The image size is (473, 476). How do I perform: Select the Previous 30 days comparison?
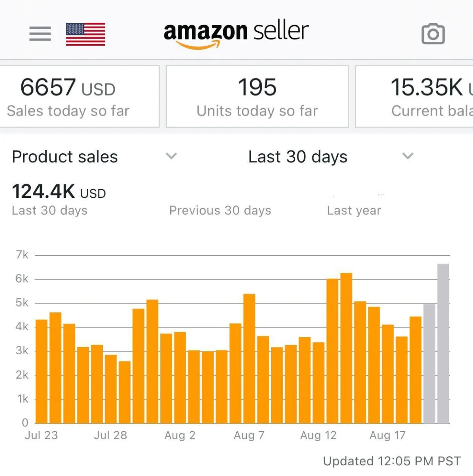pos(220,210)
